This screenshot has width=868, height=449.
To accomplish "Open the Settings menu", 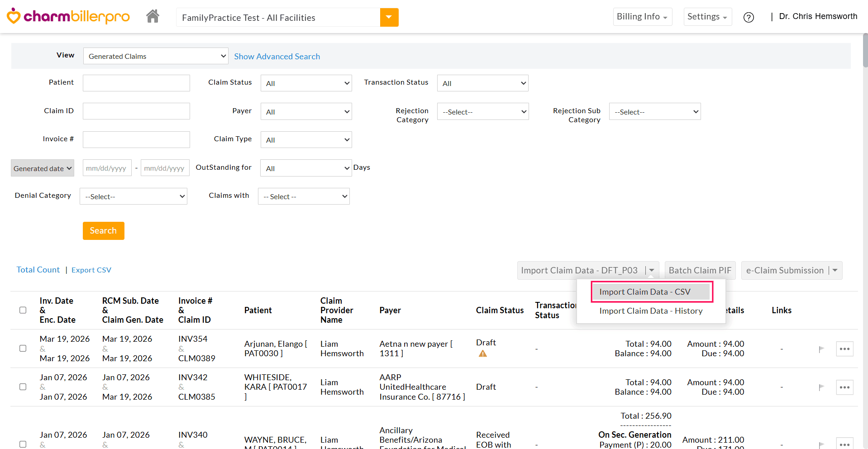I will click(707, 17).
